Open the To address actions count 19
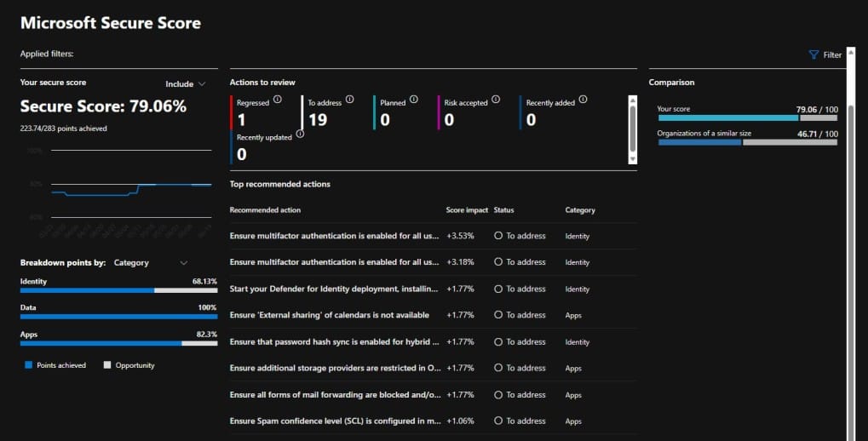868x441 pixels. (318, 119)
